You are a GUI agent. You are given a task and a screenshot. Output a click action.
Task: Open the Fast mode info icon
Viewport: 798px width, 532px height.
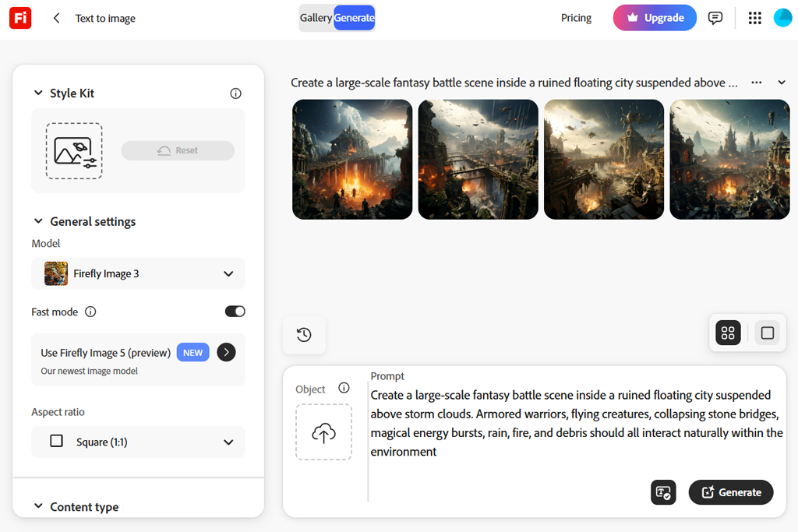(90, 312)
